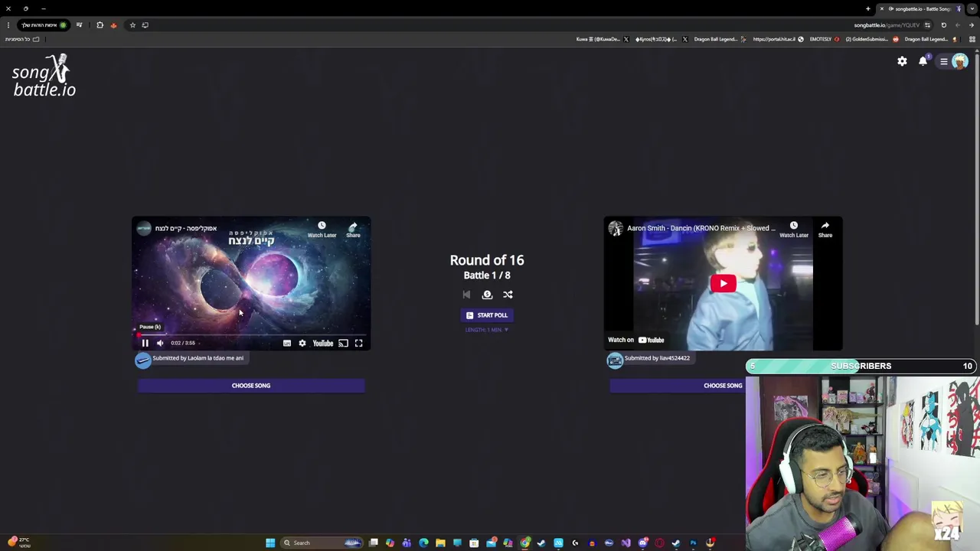The height and width of the screenshot is (551, 980).
Task: Open Photoshop from the taskbar
Action: point(694,543)
